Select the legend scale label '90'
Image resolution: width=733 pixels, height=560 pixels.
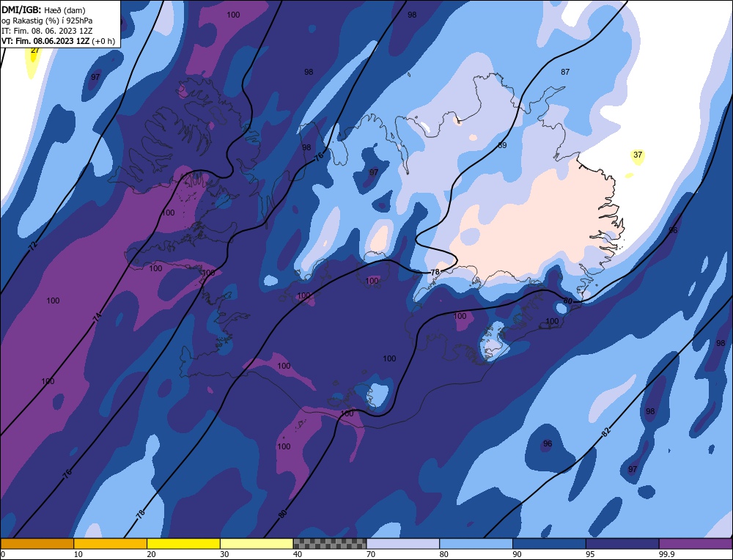pos(517,554)
